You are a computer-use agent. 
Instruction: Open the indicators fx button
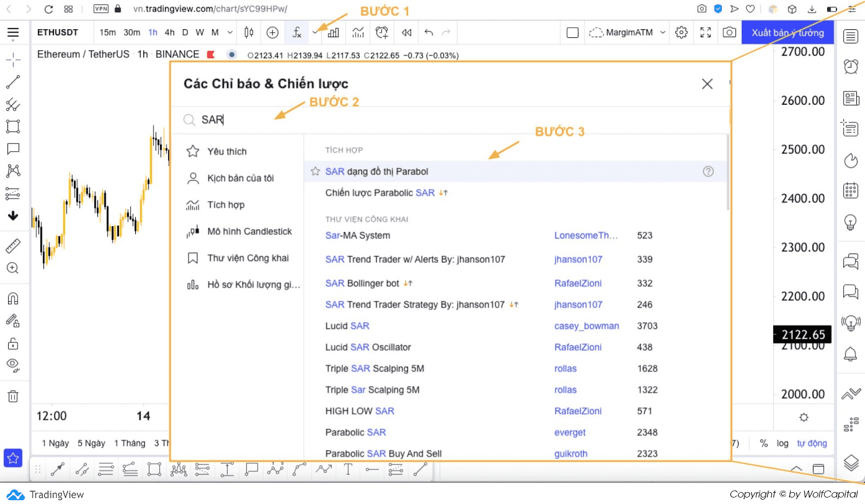(297, 32)
